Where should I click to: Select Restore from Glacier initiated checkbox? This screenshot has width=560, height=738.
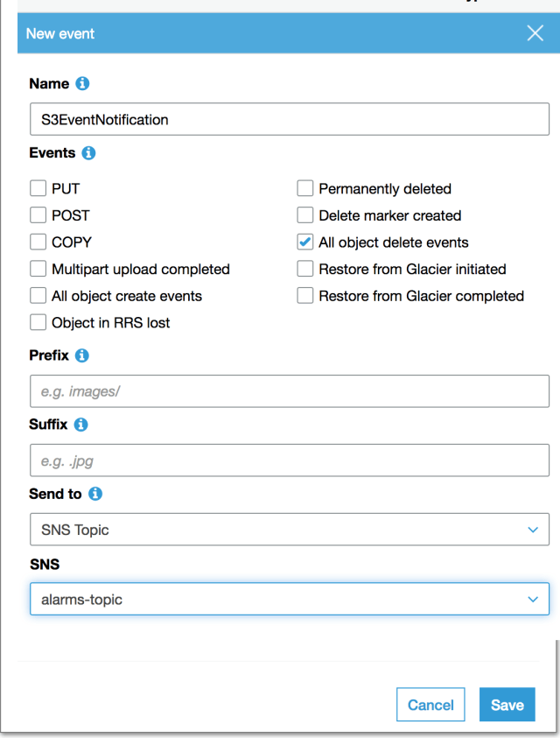coord(305,270)
